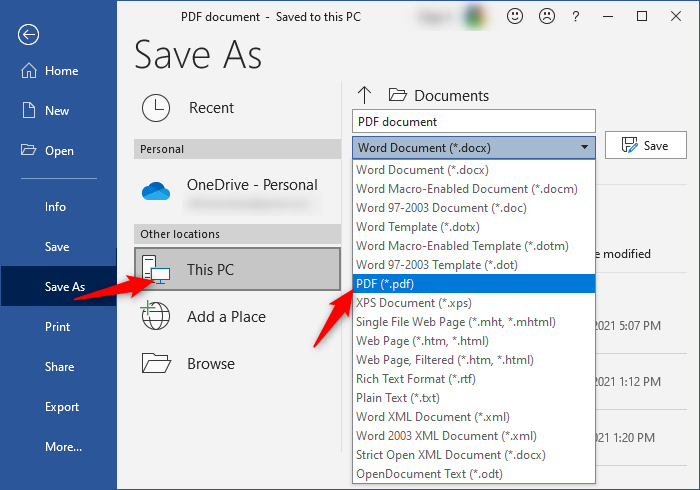Viewport: 700px width, 490px height.
Task: Click the account profile picture
Action: click(475, 17)
